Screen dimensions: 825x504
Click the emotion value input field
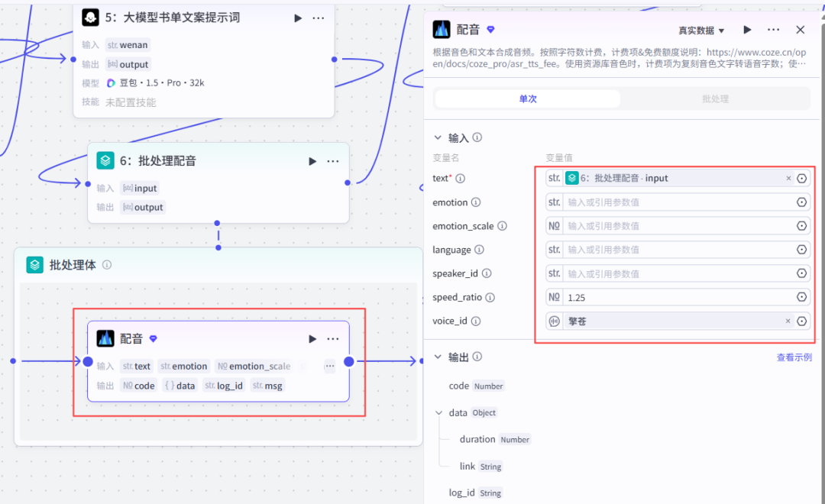(678, 202)
